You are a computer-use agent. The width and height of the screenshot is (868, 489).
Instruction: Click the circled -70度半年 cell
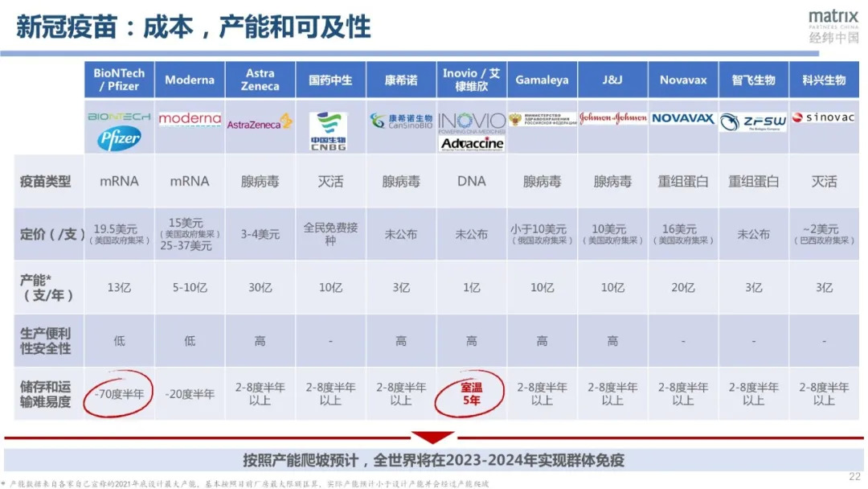pyautogui.click(x=118, y=394)
